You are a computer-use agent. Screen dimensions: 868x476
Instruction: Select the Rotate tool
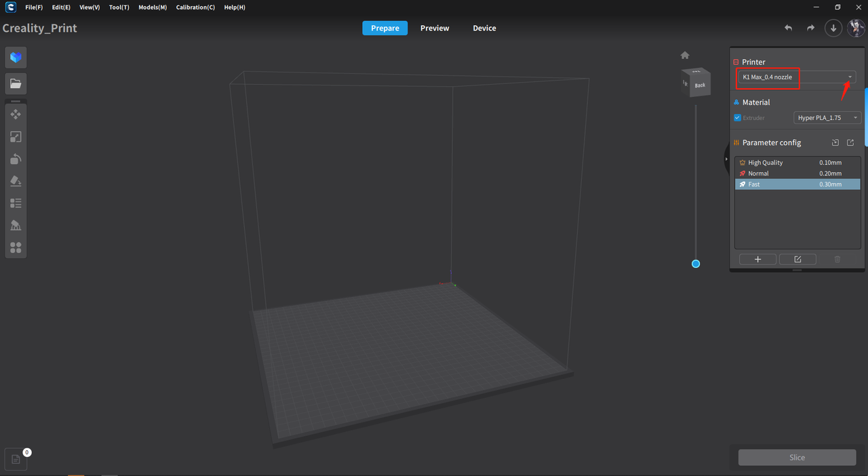16,159
